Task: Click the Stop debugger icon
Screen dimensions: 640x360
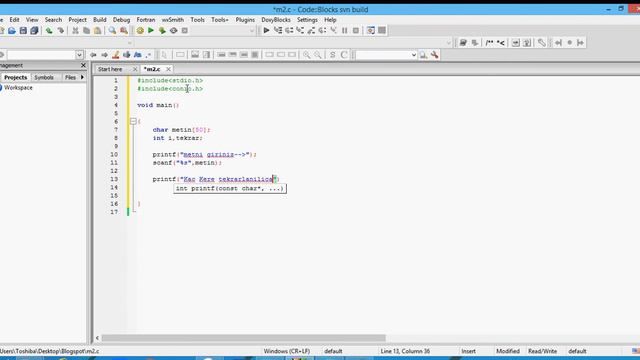Action: point(356,31)
